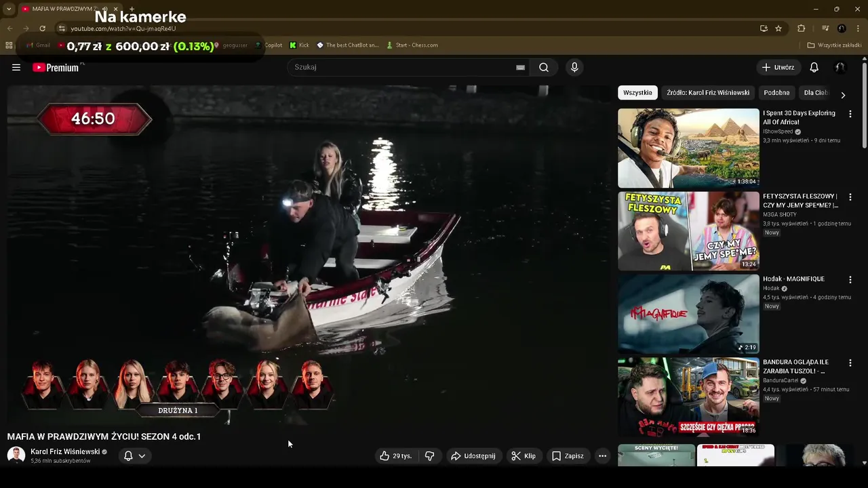
Task: Open IShowSpeed channel name
Action: [778, 131]
